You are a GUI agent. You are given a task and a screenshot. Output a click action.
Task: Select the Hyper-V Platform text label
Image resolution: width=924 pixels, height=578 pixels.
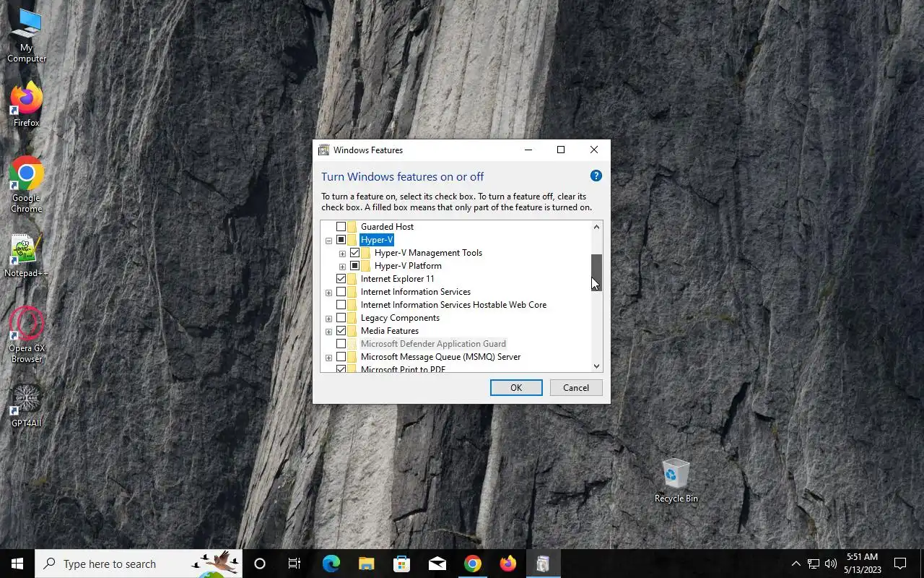408,266
